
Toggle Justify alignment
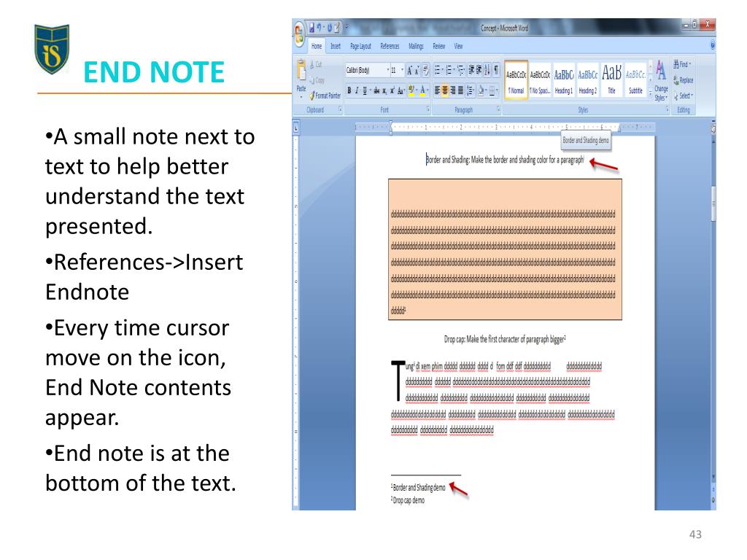[461, 90]
